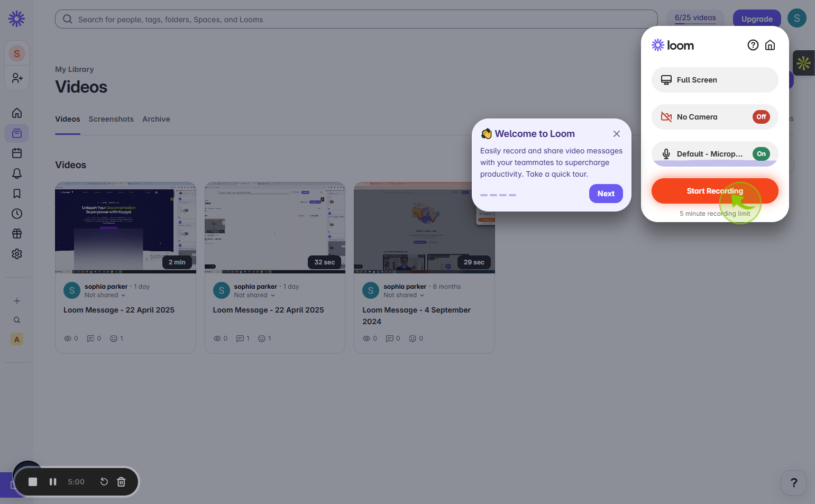Restart the recording with the circular arrow icon
Viewport: 815px width, 504px height.
click(x=104, y=482)
